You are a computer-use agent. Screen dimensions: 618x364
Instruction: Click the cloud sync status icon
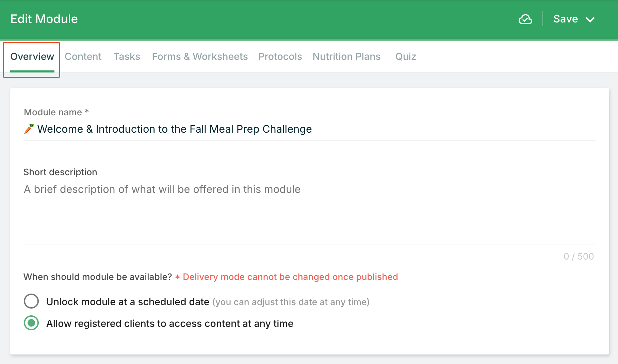tap(525, 19)
